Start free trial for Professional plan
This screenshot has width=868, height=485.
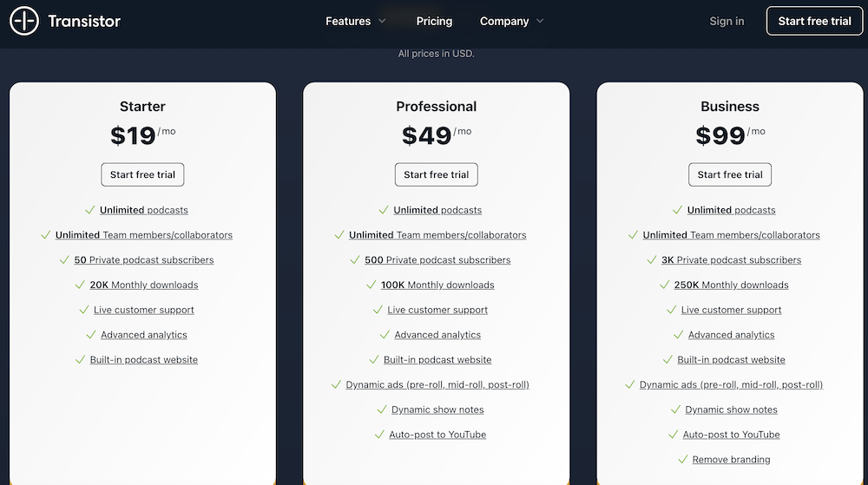point(437,174)
